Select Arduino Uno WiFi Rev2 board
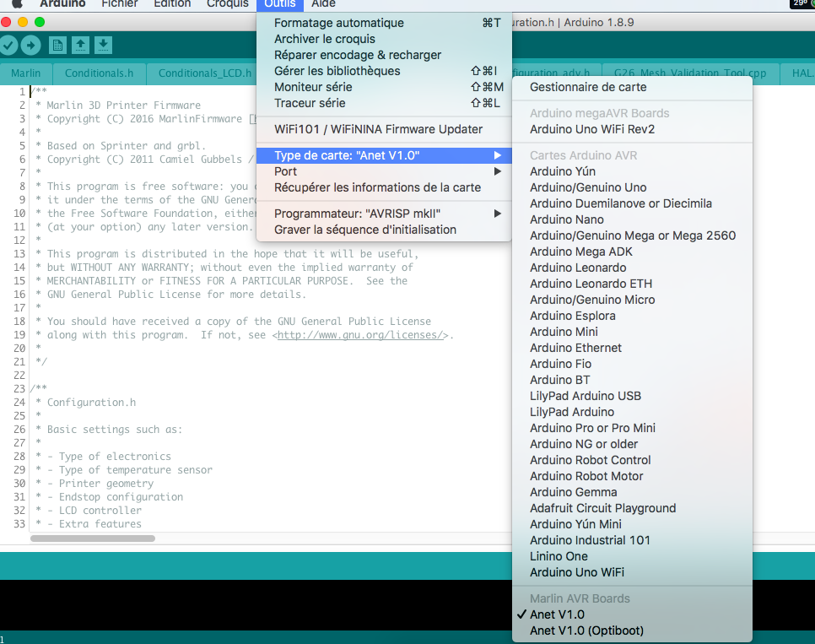This screenshot has width=815, height=644. [x=632, y=129]
